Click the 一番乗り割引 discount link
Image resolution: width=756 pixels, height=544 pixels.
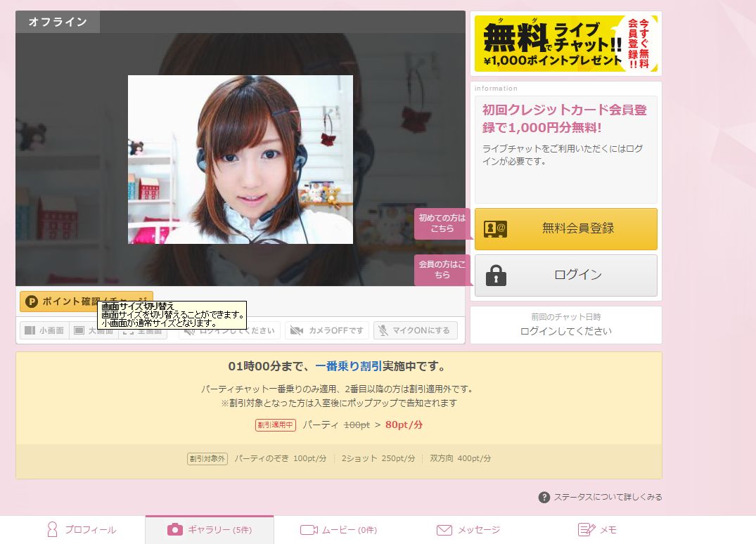pyautogui.click(x=348, y=366)
